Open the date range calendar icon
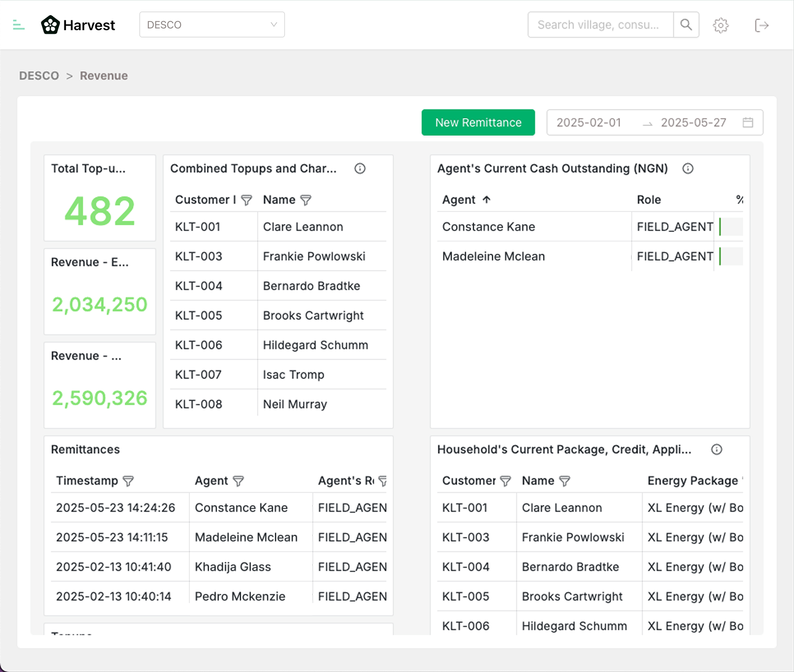This screenshot has width=794, height=672. pyautogui.click(x=748, y=123)
